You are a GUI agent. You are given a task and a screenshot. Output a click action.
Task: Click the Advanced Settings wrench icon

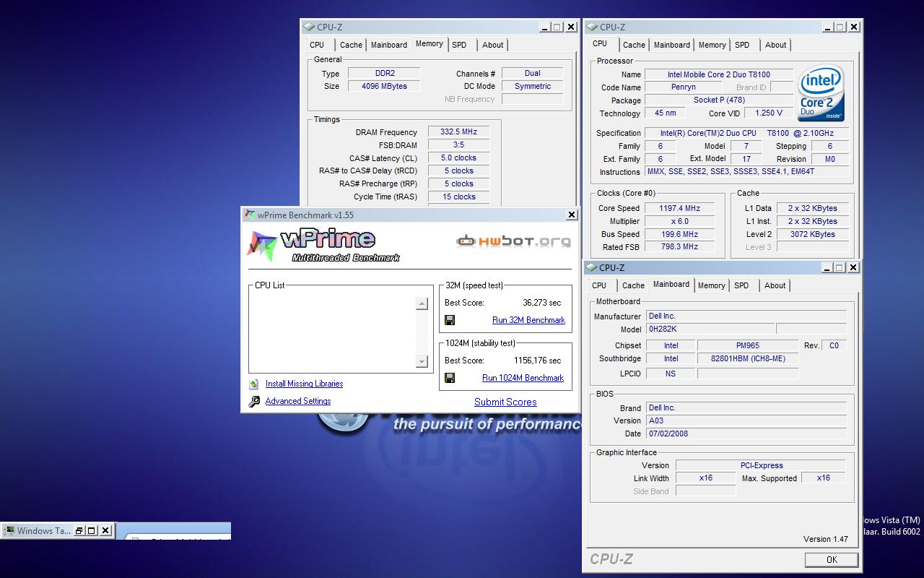pos(254,402)
